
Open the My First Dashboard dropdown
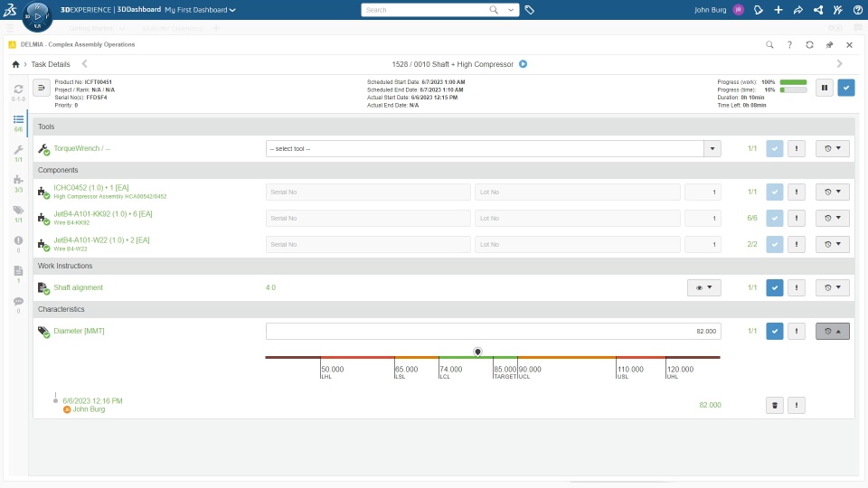coord(200,10)
